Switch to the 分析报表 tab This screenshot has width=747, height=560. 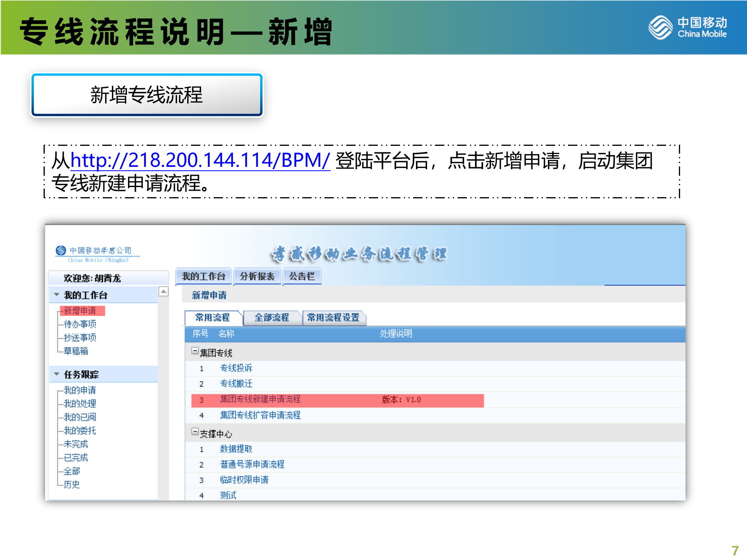(257, 276)
